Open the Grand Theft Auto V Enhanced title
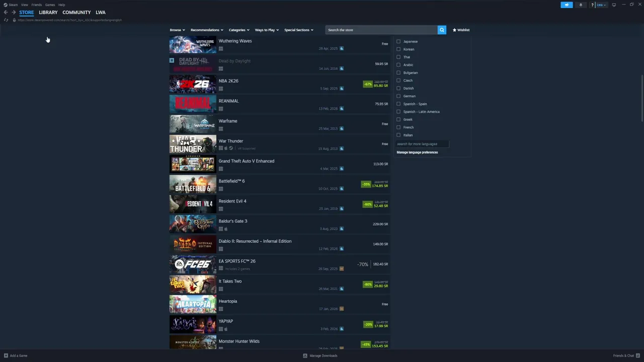 click(247, 161)
